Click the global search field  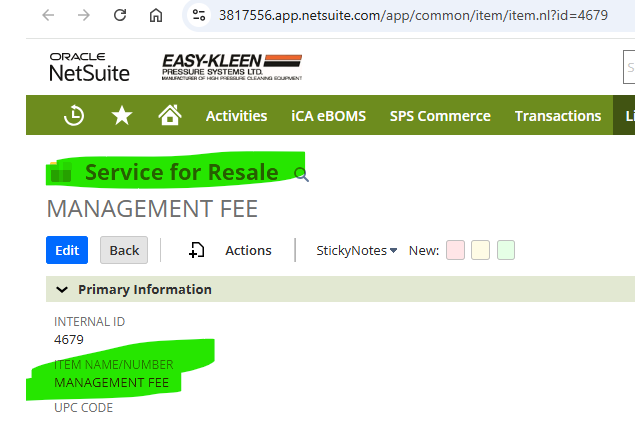(629, 67)
